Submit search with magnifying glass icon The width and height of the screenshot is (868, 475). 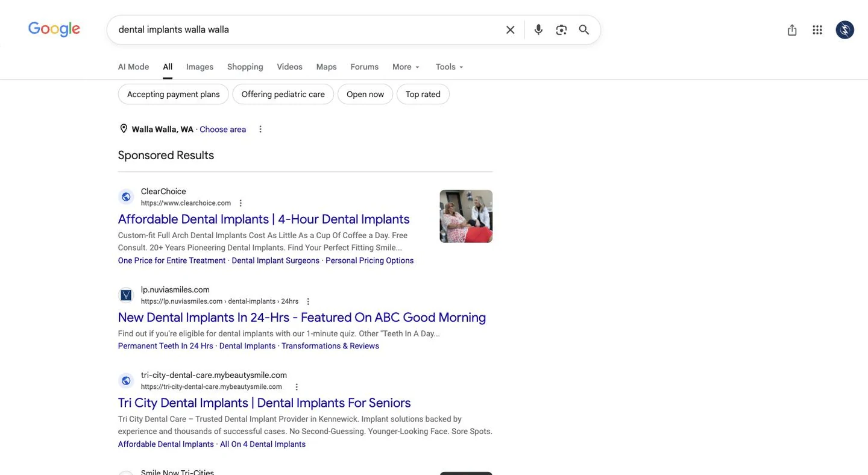tap(583, 30)
